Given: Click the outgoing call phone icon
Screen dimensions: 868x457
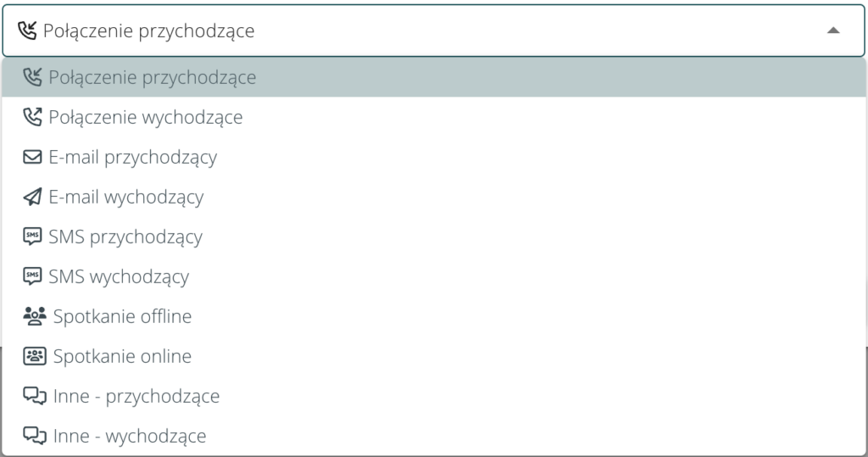Looking at the screenshot, I should pos(32,118).
